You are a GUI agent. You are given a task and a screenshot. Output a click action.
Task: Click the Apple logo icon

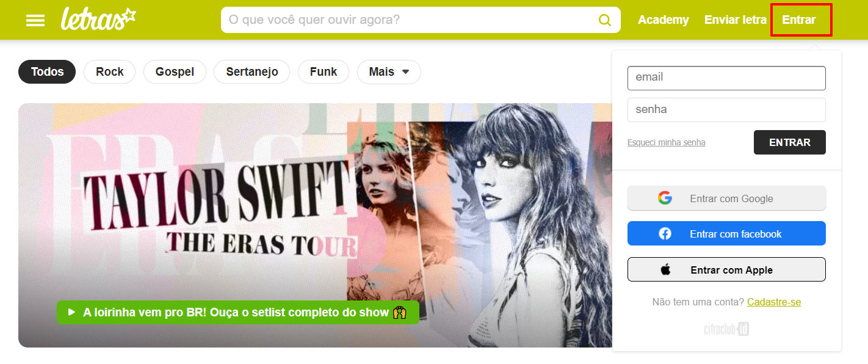pyautogui.click(x=665, y=269)
